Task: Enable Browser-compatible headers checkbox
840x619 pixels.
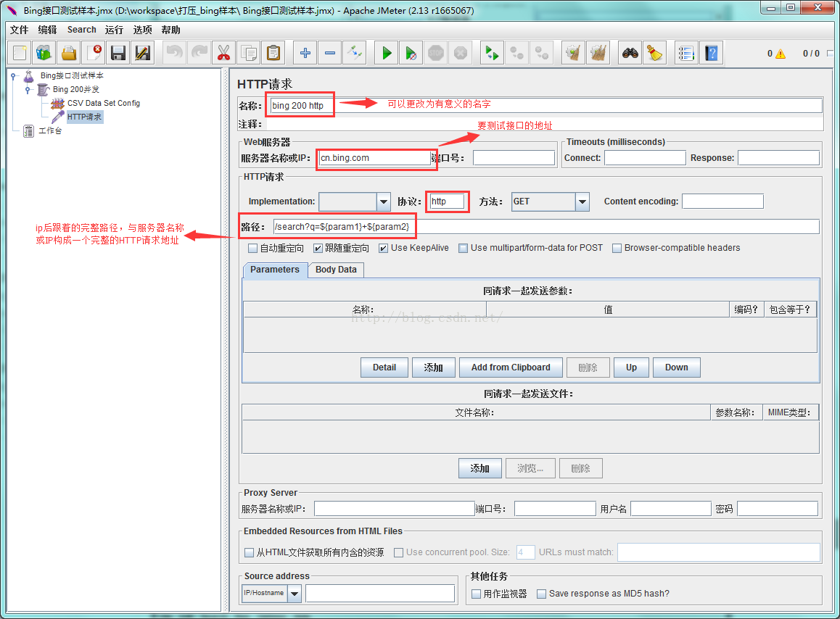Action: pyautogui.click(x=617, y=249)
